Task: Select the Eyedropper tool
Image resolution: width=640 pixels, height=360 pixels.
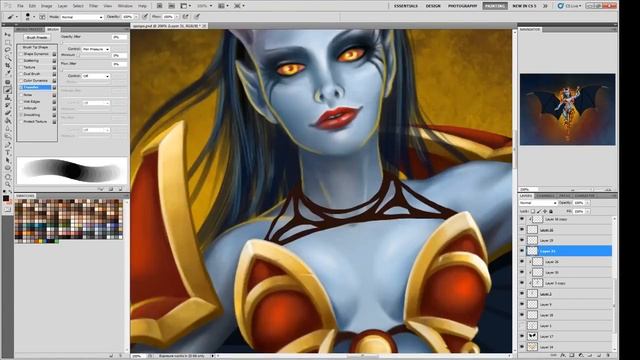Action: pos(7,73)
